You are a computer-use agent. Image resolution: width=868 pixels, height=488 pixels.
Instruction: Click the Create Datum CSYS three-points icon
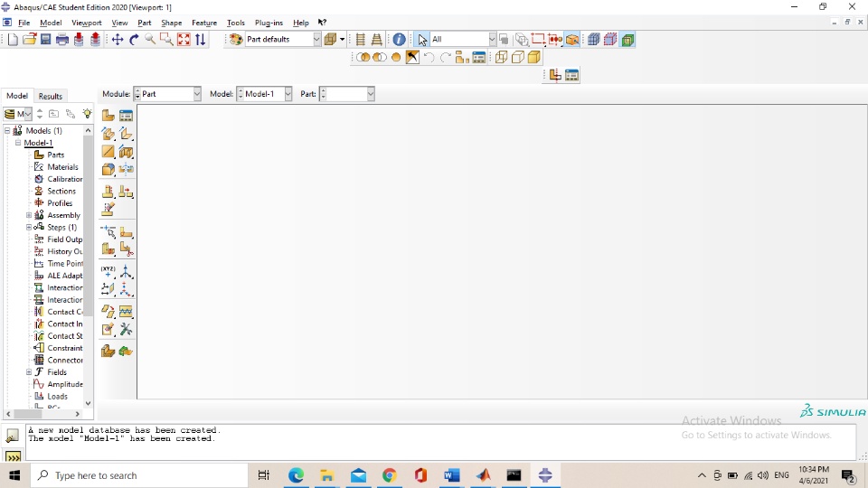127,289
